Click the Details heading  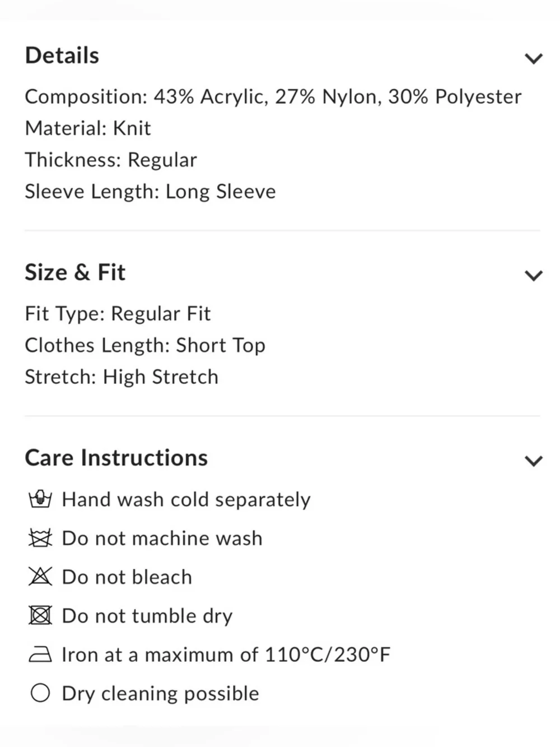click(62, 55)
